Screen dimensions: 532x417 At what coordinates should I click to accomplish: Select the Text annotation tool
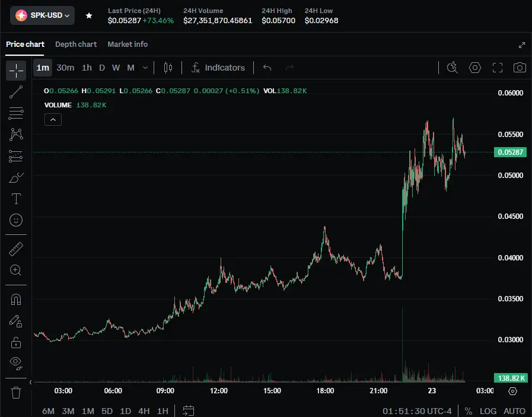(x=16, y=199)
